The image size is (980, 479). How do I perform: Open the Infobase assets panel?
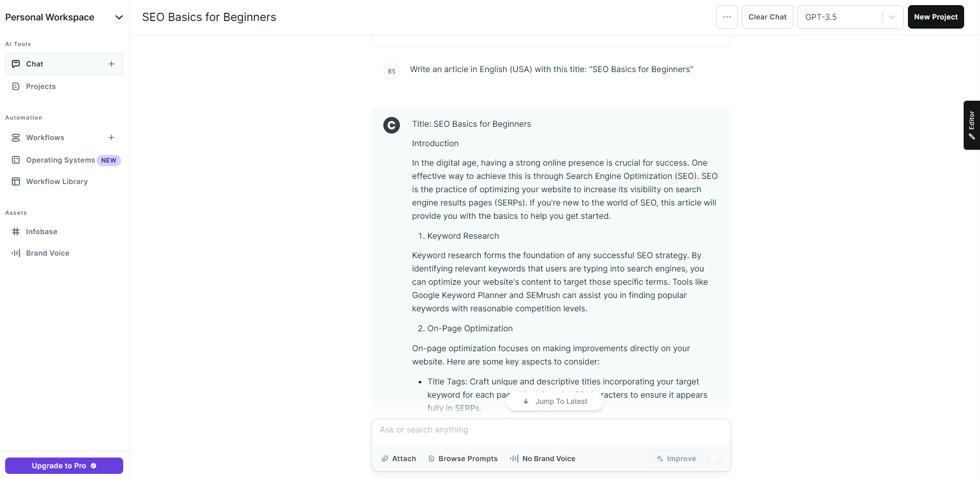[41, 232]
